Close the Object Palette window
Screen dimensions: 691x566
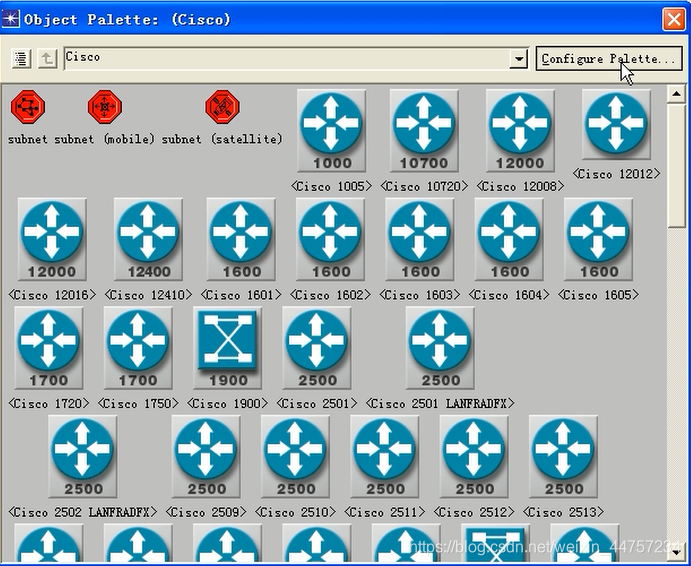[674, 19]
